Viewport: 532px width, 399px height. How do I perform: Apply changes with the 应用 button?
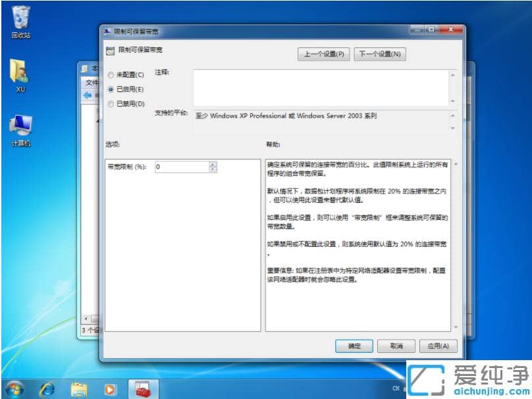(x=439, y=346)
